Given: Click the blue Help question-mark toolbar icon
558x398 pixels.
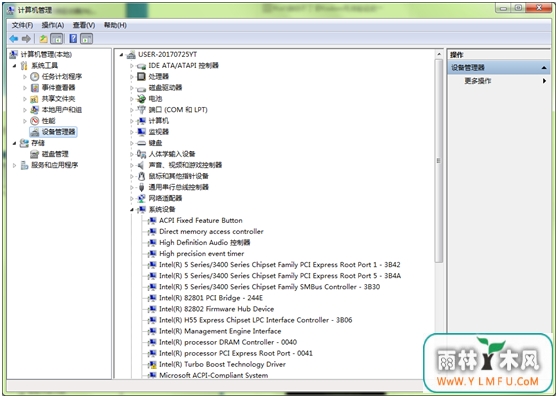Looking at the screenshot, I should [x=73, y=38].
